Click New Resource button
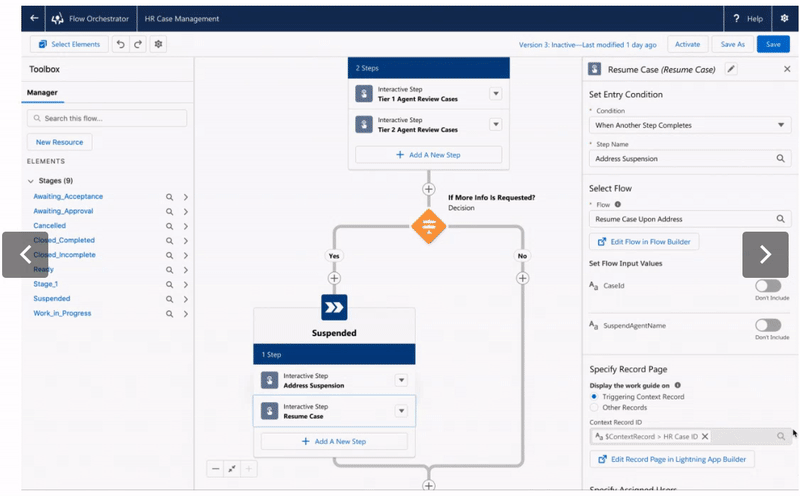This screenshot has height=496, width=800. (59, 142)
